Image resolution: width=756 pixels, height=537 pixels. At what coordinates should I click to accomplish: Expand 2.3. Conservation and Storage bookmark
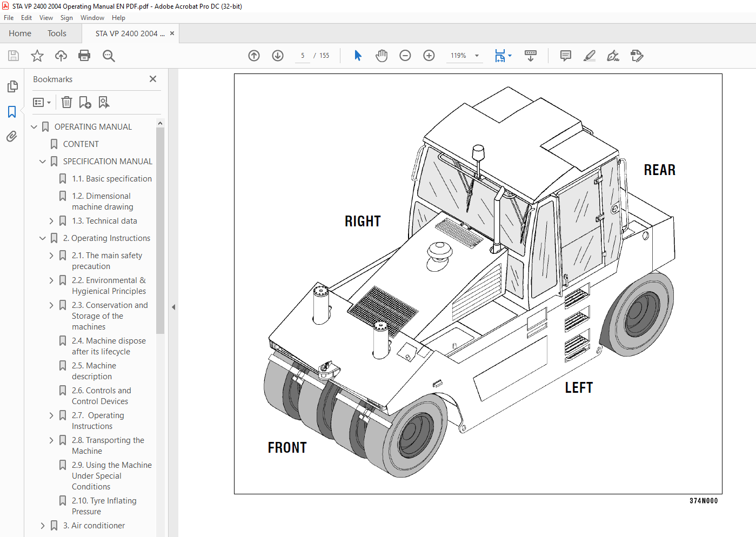click(51, 305)
